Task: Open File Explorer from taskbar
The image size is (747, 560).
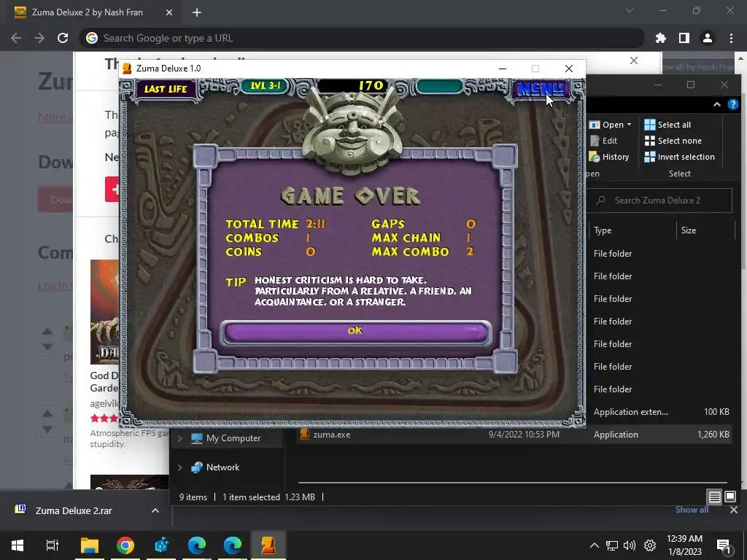Action: pos(89,545)
